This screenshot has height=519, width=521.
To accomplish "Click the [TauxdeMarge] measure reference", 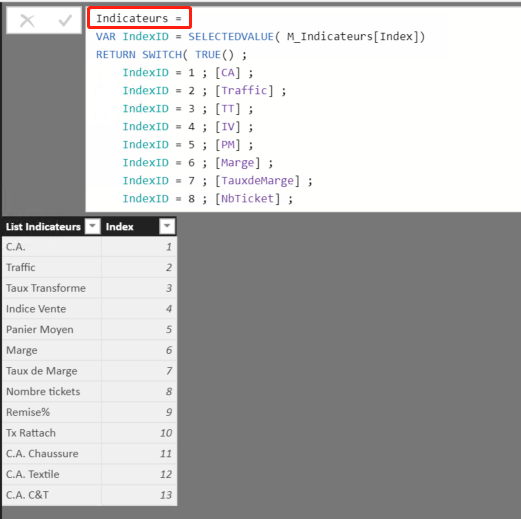I will click(x=257, y=180).
